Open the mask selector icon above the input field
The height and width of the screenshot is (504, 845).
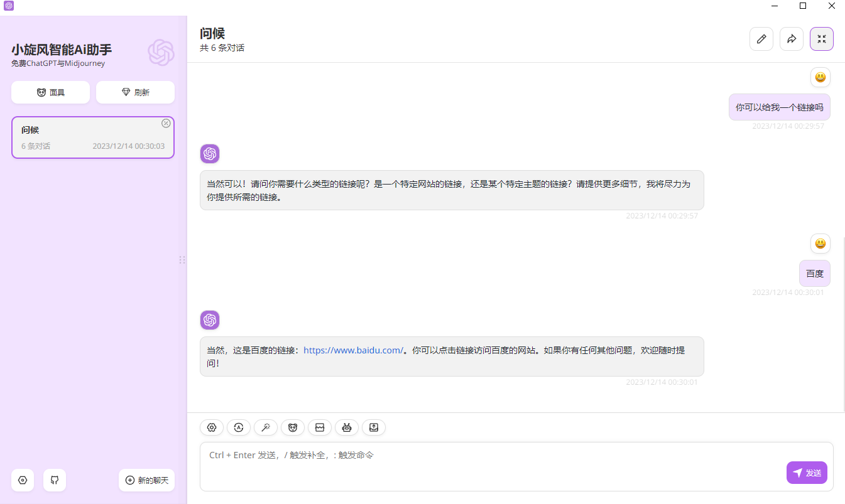[x=293, y=427]
